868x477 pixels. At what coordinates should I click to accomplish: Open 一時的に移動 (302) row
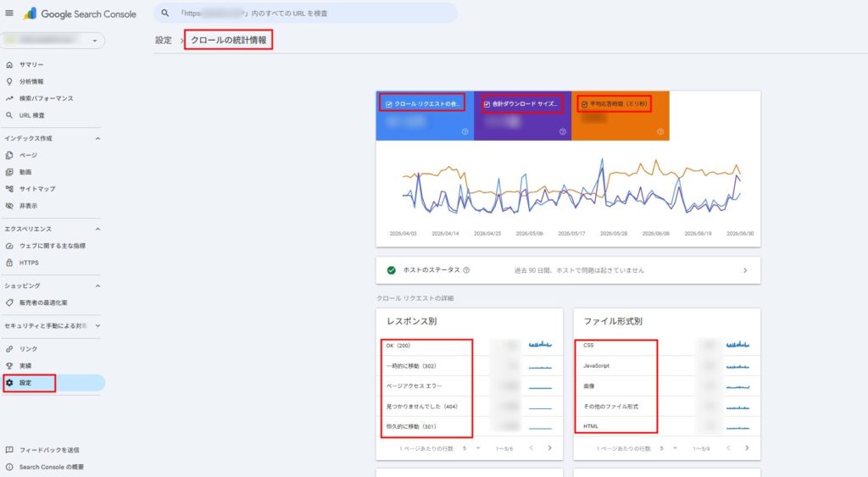click(x=470, y=366)
